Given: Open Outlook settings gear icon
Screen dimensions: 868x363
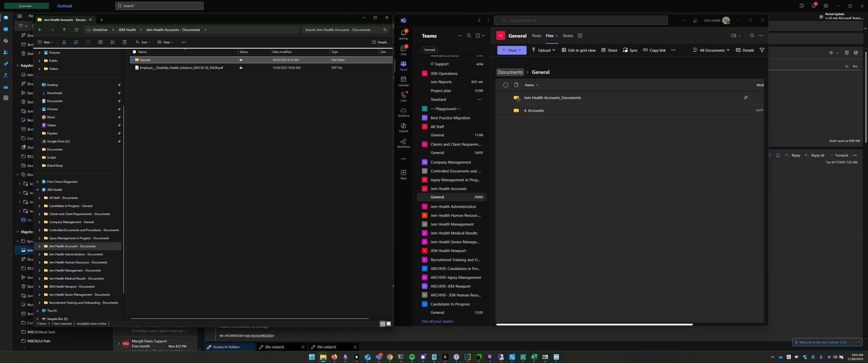Looking at the screenshot, I should point(826,6).
